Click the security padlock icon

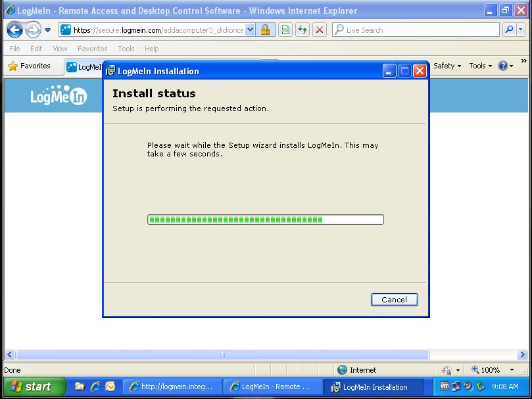click(266, 30)
